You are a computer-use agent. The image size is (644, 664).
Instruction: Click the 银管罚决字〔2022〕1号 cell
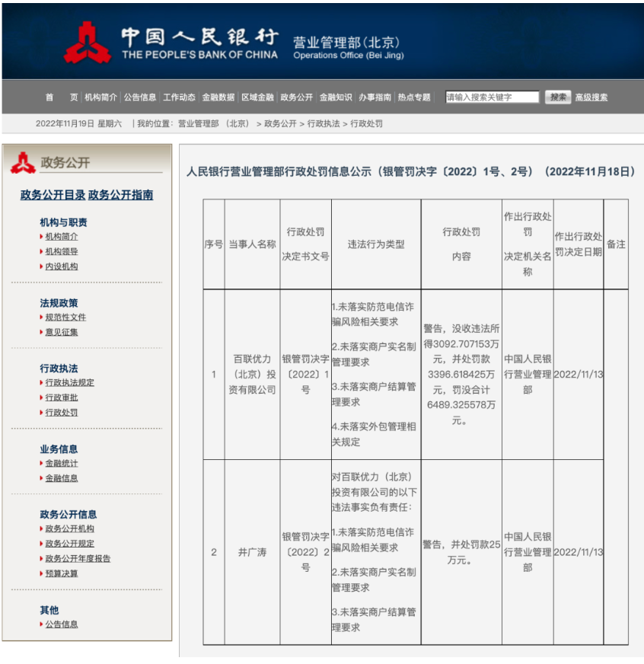click(306, 375)
